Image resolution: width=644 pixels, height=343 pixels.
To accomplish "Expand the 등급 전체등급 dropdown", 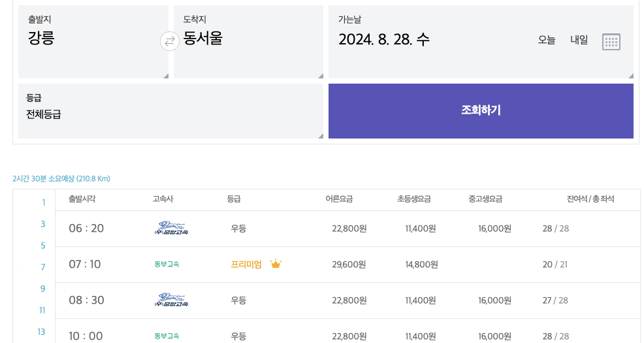I will pos(171,111).
